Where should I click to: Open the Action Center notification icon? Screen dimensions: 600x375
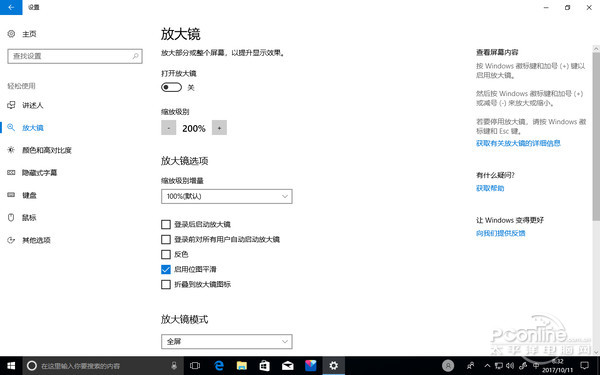point(584,366)
